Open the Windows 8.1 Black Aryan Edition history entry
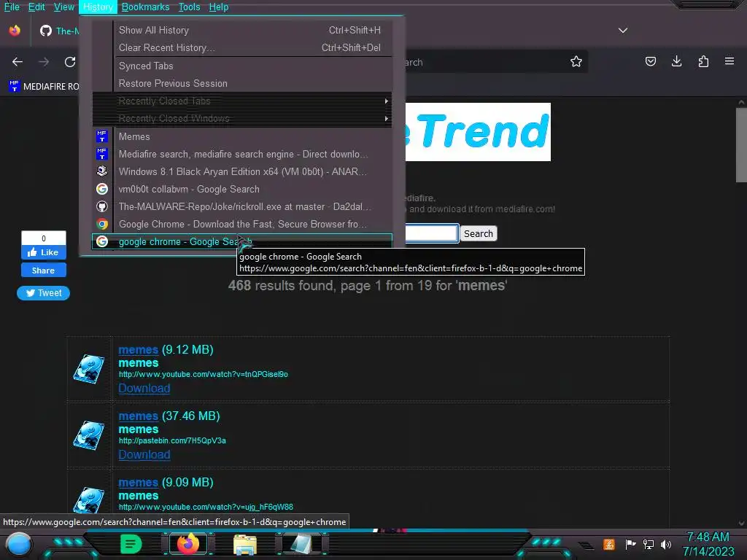 click(x=242, y=171)
